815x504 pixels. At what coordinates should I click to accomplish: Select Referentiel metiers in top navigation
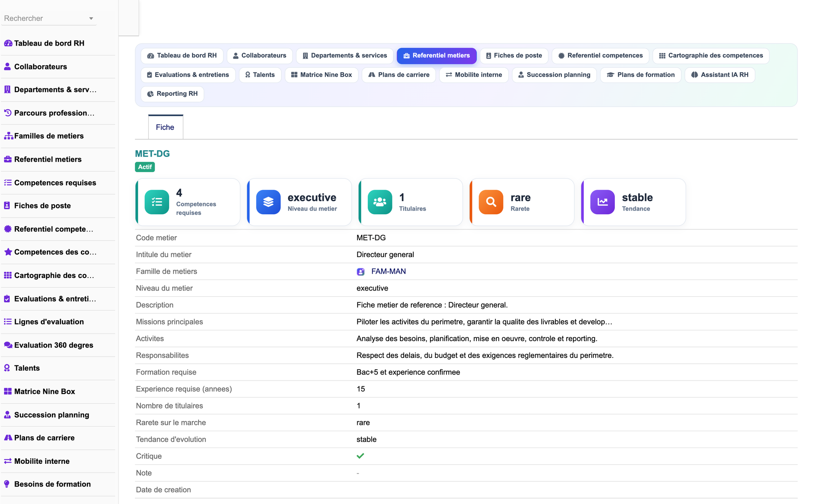pyautogui.click(x=436, y=56)
